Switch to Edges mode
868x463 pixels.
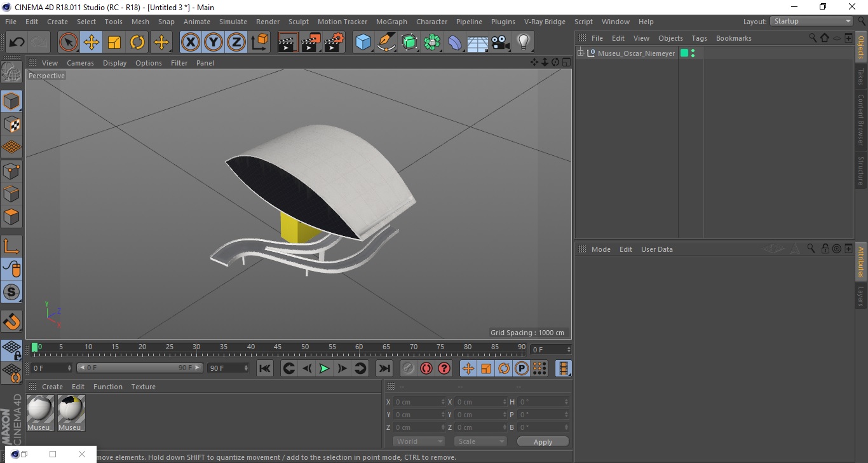pos(11,193)
